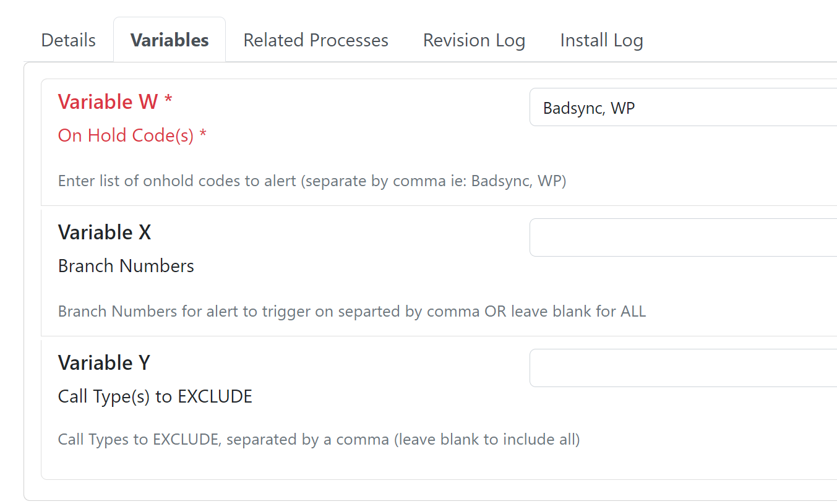The height and width of the screenshot is (504, 837).
Task: Click the empty Branch Numbers input field
Action: [683, 237]
